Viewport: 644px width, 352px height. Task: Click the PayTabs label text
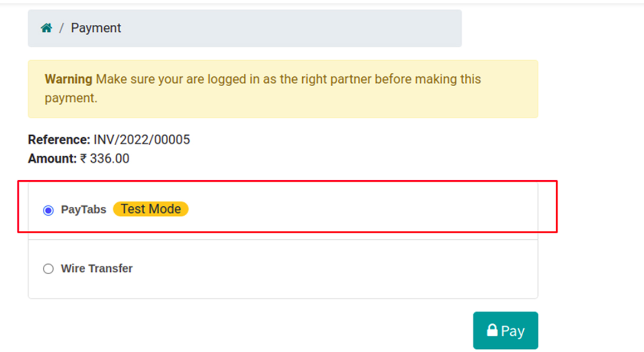(x=83, y=210)
